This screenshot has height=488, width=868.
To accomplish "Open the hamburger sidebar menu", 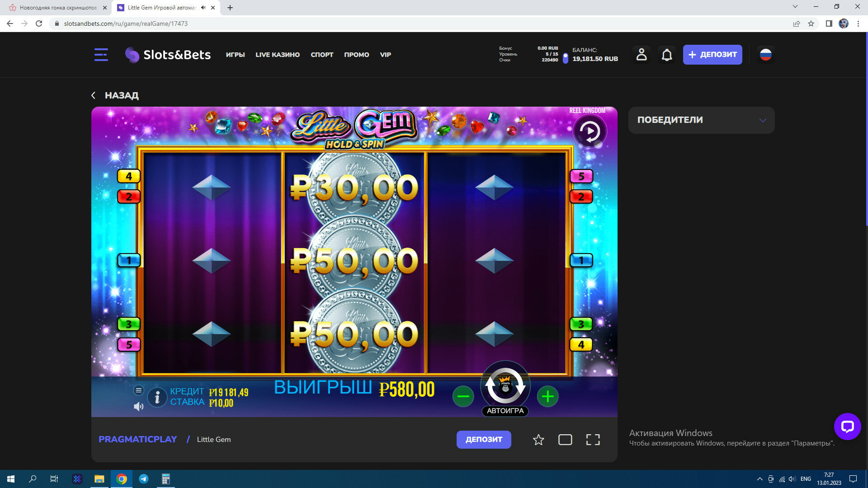I will pyautogui.click(x=101, y=55).
